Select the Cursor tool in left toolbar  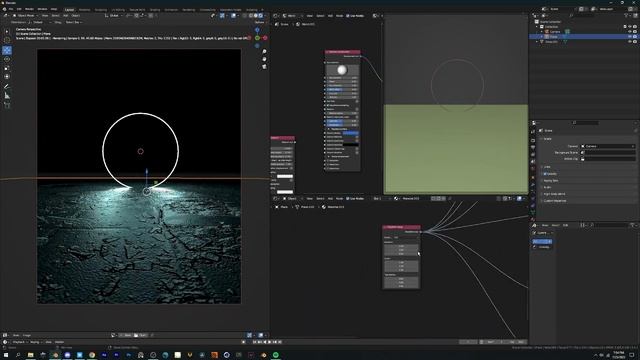7,40
